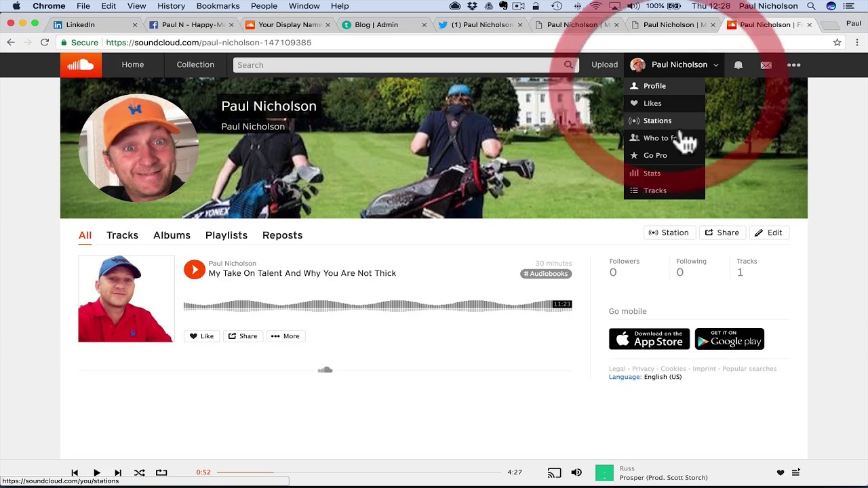Toggle repeat in the player bar
The image size is (868, 488).
point(161,472)
